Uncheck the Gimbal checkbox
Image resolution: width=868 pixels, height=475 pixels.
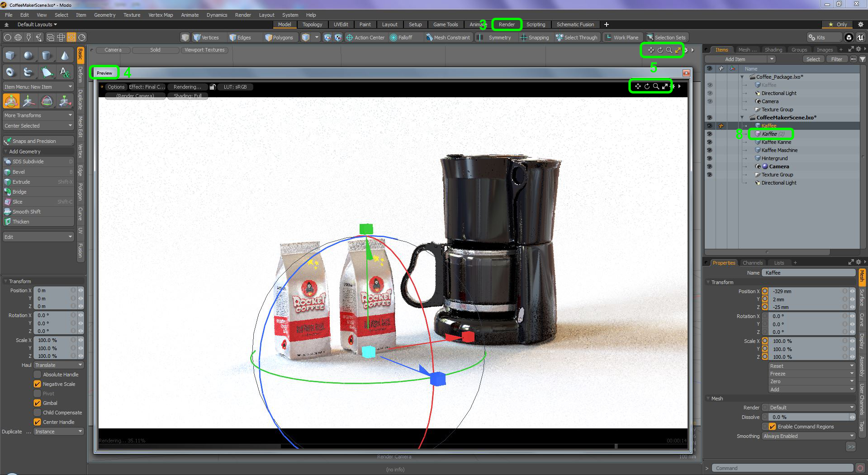click(38, 403)
